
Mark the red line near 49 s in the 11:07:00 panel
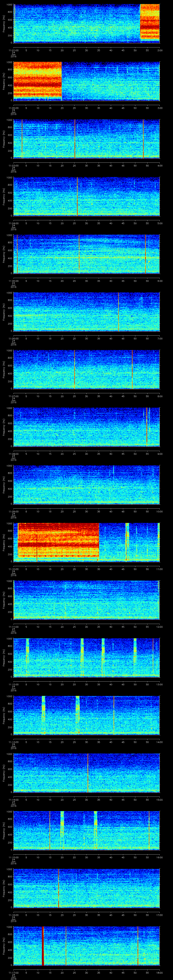[132, 369]
